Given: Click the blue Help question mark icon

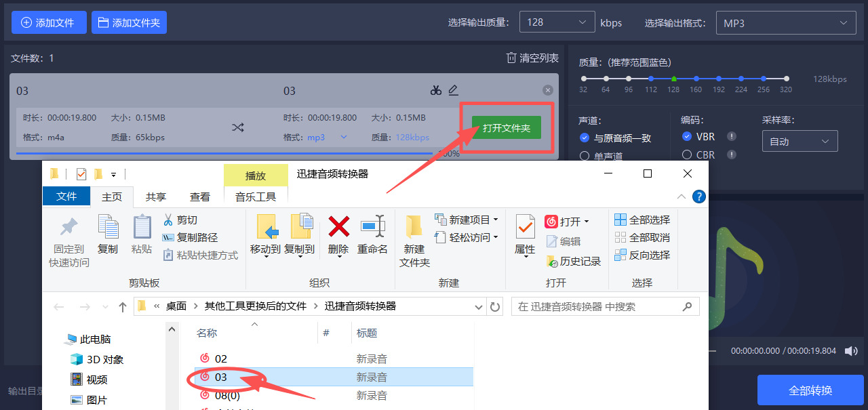Looking at the screenshot, I should click(x=698, y=197).
